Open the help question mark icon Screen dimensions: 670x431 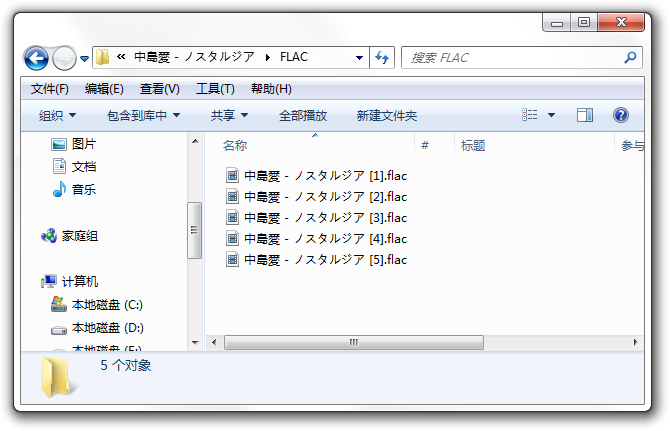pos(620,116)
